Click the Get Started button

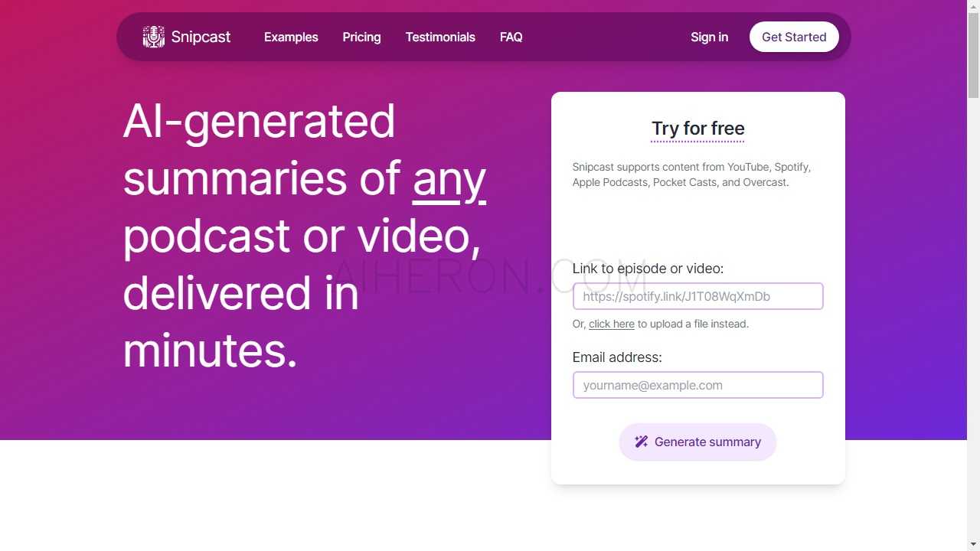coord(794,37)
